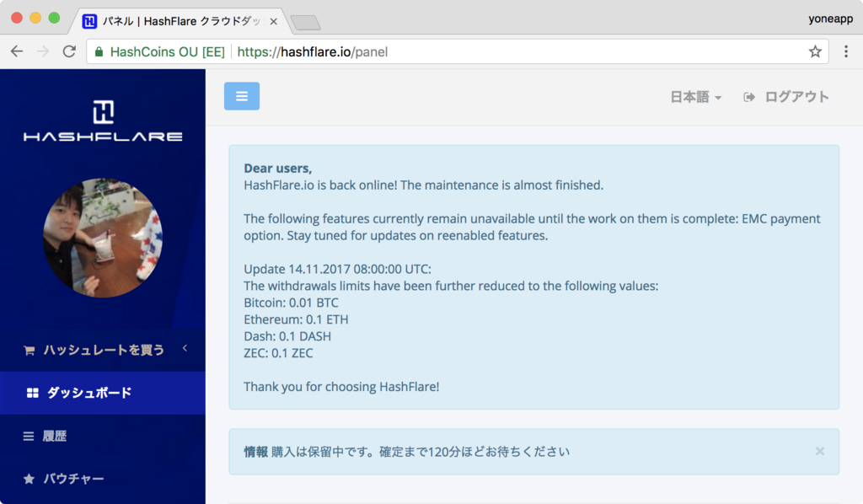Click the yoneapp profile name

tap(830, 19)
